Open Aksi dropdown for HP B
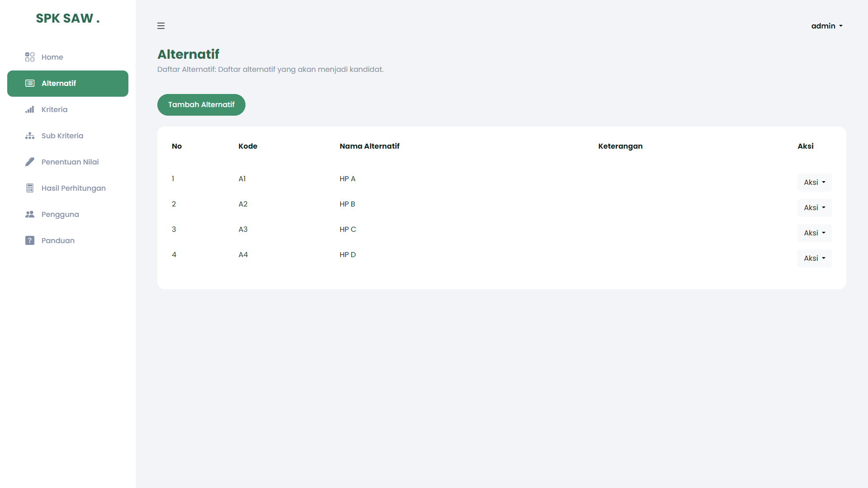Image resolution: width=868 pixels, height=488 pixels. point(814,208)
